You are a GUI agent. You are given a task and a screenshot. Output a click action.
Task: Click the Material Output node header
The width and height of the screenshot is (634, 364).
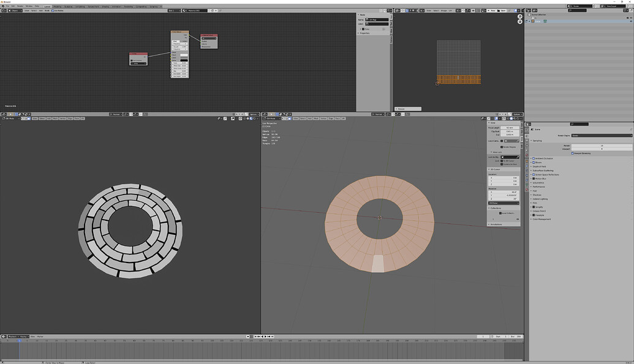coord(209,35)
